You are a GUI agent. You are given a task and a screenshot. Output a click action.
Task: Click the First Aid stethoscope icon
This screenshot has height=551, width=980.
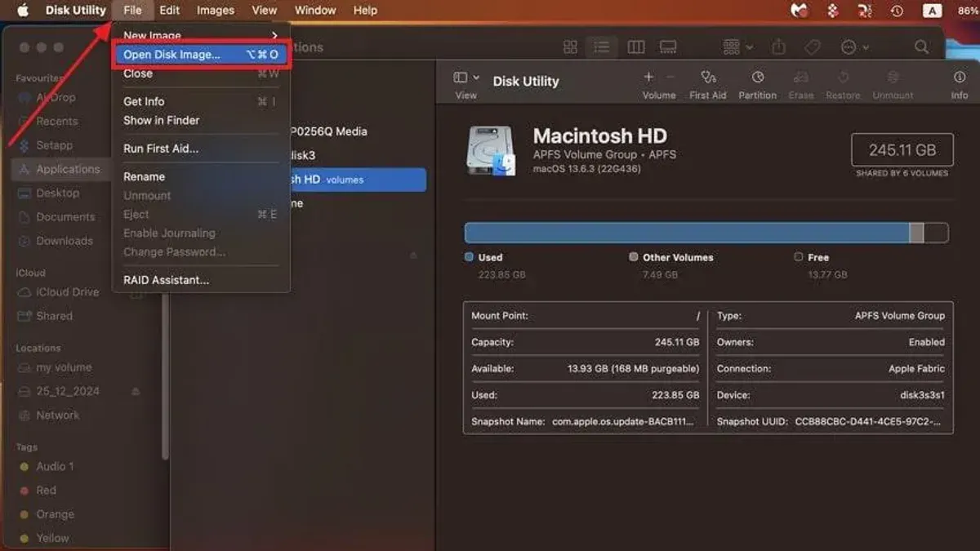point(708,77)
